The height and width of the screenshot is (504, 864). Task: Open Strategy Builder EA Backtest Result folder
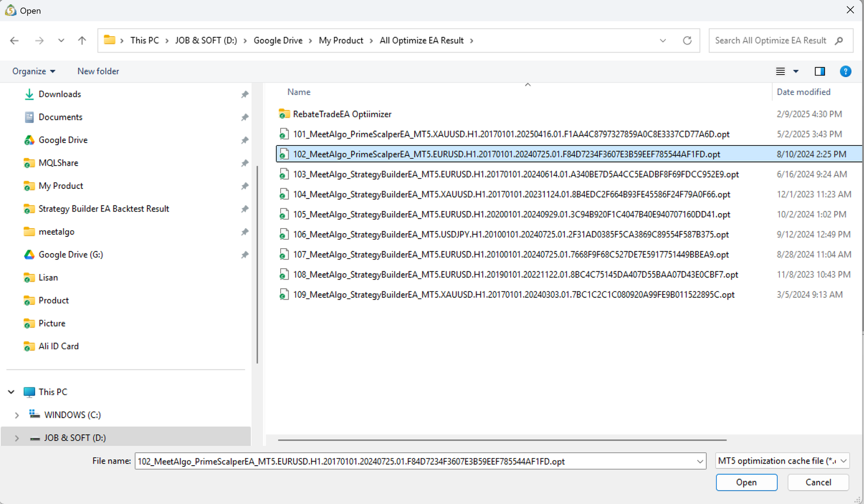104,209
